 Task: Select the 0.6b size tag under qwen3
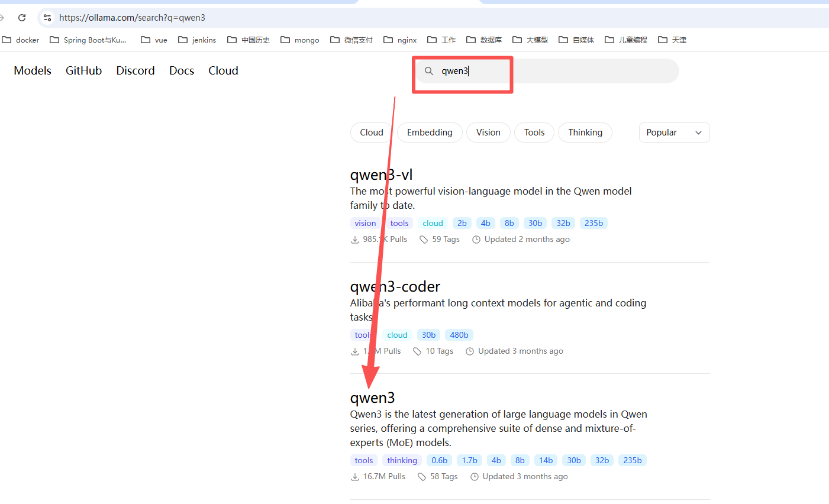(x=440, y=460)
